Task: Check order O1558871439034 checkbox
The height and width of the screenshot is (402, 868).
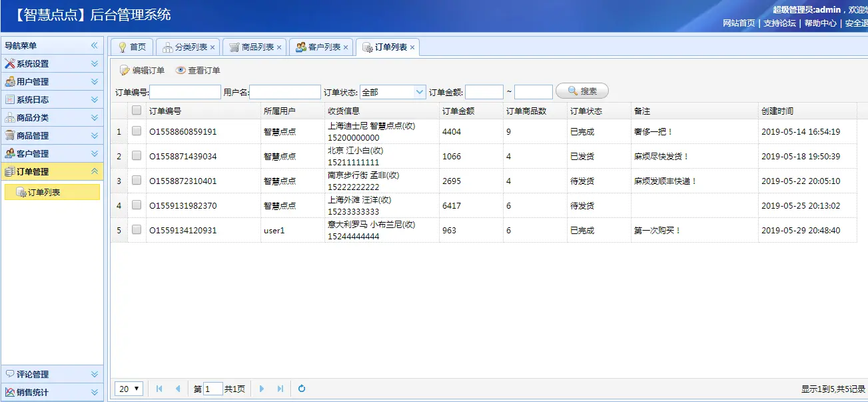Action: click(137, 156)
